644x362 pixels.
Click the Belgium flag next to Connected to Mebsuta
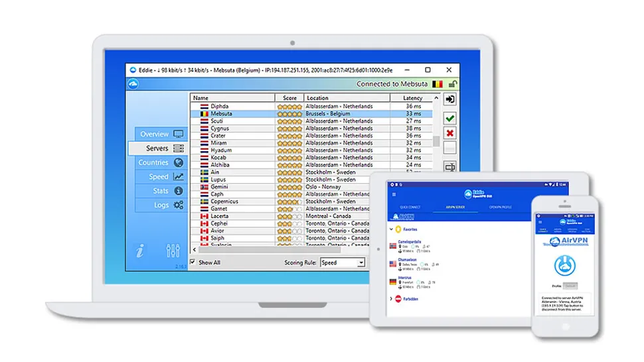(438, 84)
